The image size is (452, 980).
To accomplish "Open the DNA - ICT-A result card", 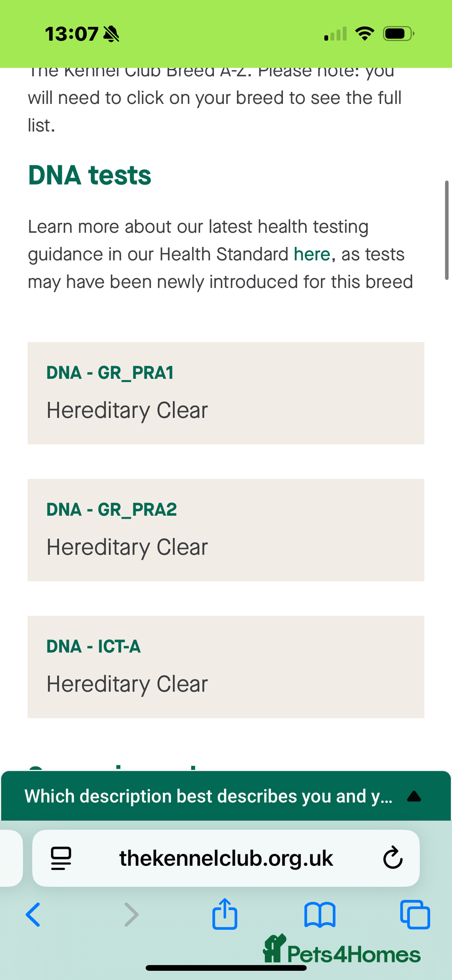I will tap(226, 666).
